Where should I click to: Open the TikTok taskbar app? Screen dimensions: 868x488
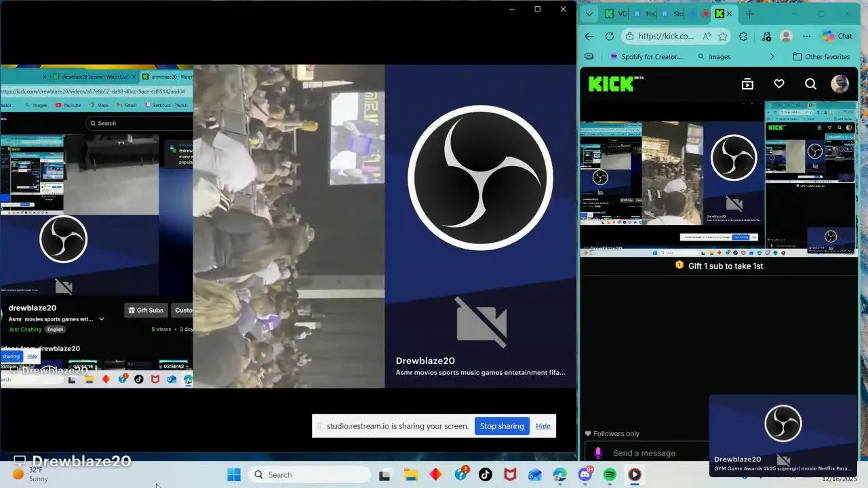click(486, 474)
